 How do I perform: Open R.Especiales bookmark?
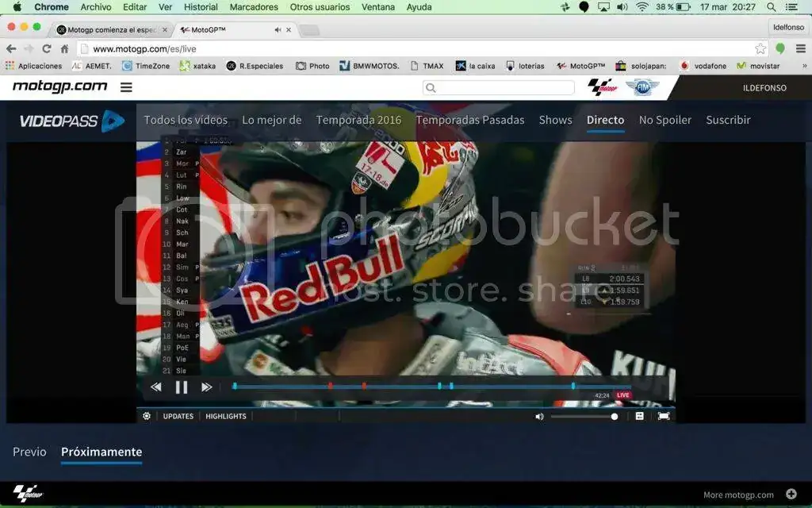coord(255,66)
